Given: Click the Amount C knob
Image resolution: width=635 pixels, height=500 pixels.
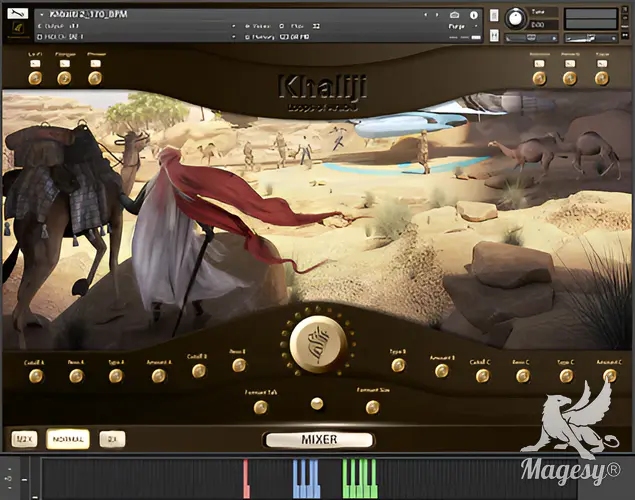Looking at the screenshot, I should coord(609,376).
